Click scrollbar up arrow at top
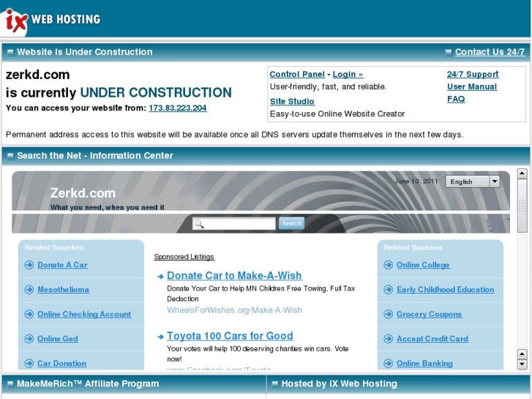Image resolution: width=532 pixels, height=399 pixels. click(x=522, y=174)
